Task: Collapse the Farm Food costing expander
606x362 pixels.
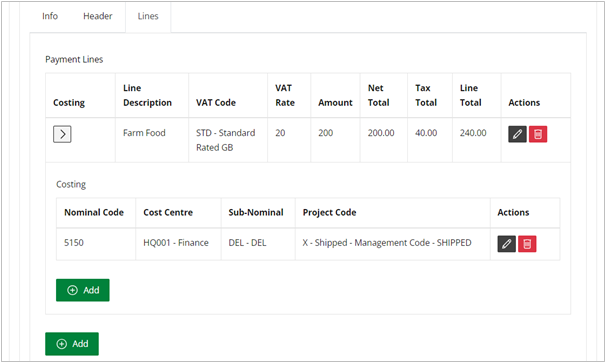Action: (x=62, y=134)
